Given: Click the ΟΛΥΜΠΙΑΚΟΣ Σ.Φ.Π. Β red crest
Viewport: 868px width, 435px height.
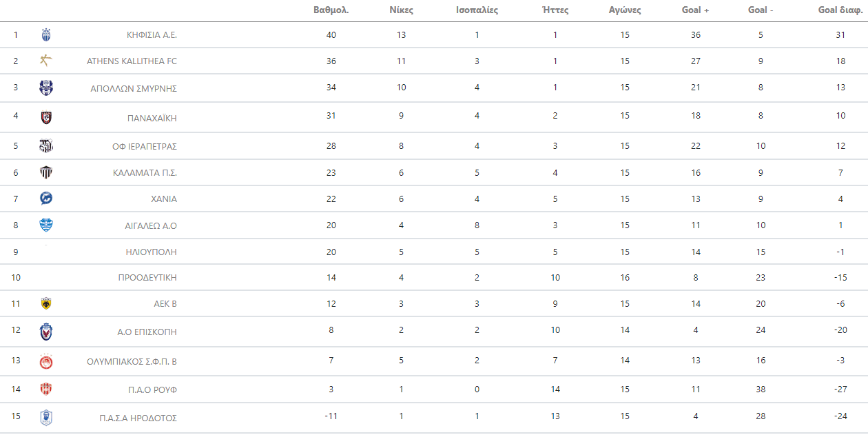Looking at the screenshot, I should click(46, 361).
